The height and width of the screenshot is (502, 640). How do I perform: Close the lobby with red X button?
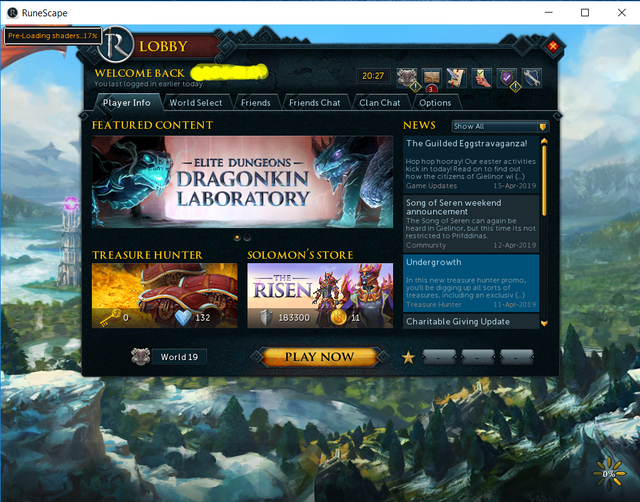coord(553,46)
